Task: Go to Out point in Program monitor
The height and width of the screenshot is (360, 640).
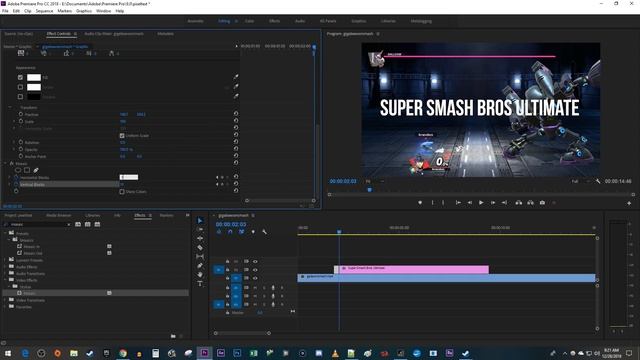Action: (x=504, y=202)
